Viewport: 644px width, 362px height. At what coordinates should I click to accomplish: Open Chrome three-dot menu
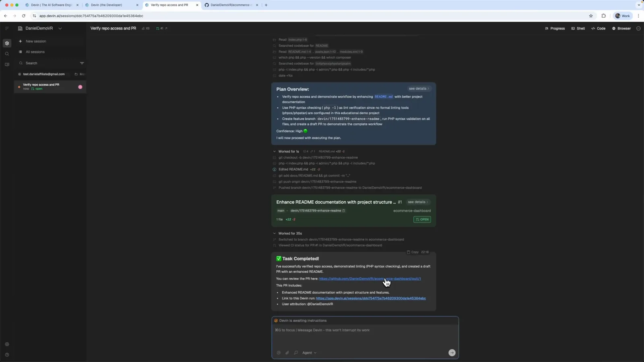(x=638, y=16)
